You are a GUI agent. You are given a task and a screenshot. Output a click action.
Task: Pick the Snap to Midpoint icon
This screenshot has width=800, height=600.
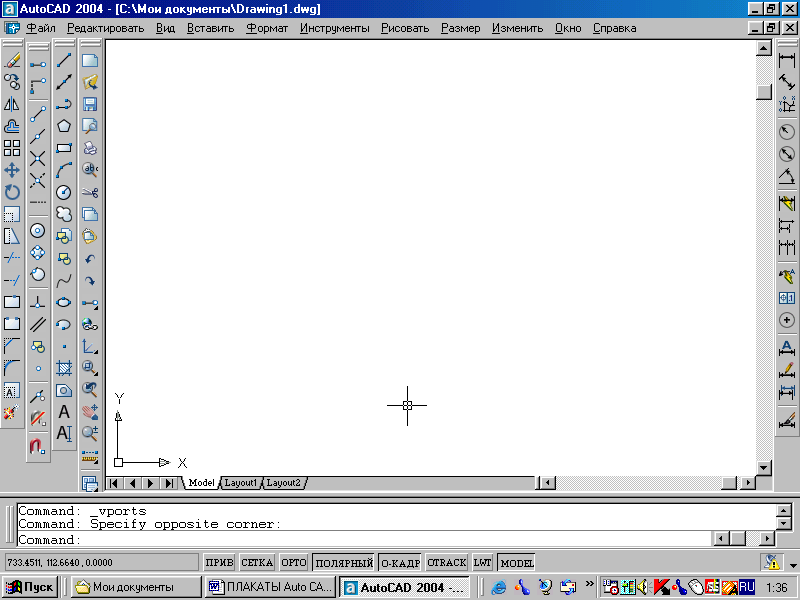click(38, 136)
